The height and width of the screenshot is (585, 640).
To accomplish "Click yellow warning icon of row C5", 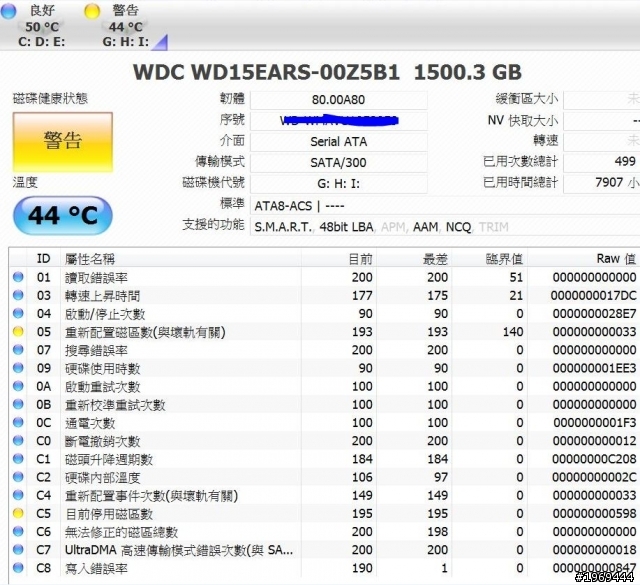I will [x=18, y=513].
